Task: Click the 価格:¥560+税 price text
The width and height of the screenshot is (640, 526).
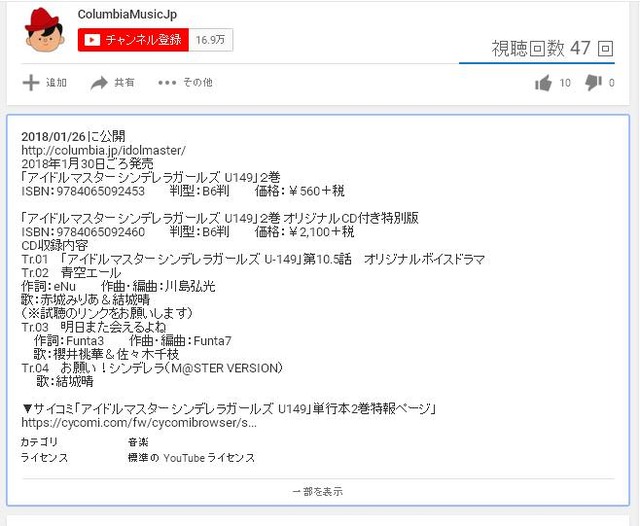Action: (300, 191)
